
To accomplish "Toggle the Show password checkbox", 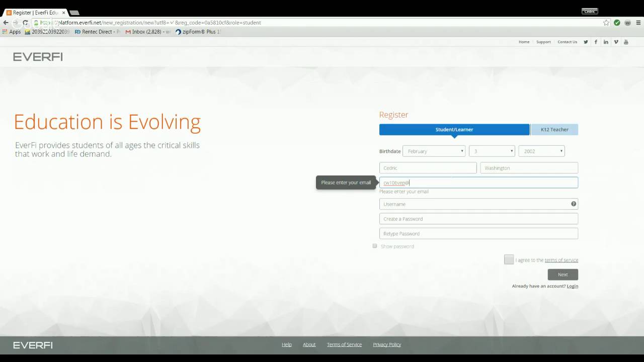I will point(375,246).
